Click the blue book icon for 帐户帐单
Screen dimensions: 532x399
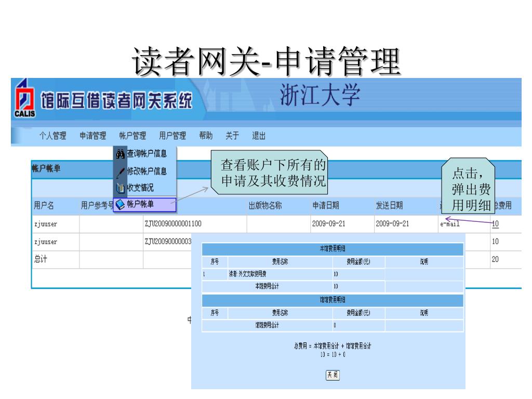121,205
